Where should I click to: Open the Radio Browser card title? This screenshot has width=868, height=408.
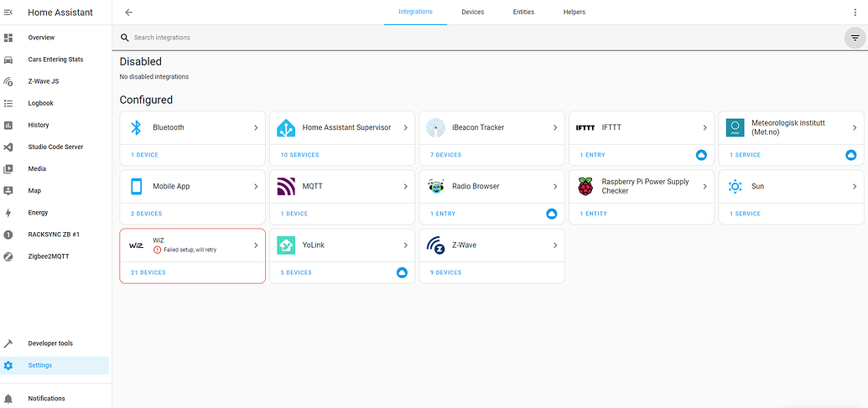click(476, 186)
